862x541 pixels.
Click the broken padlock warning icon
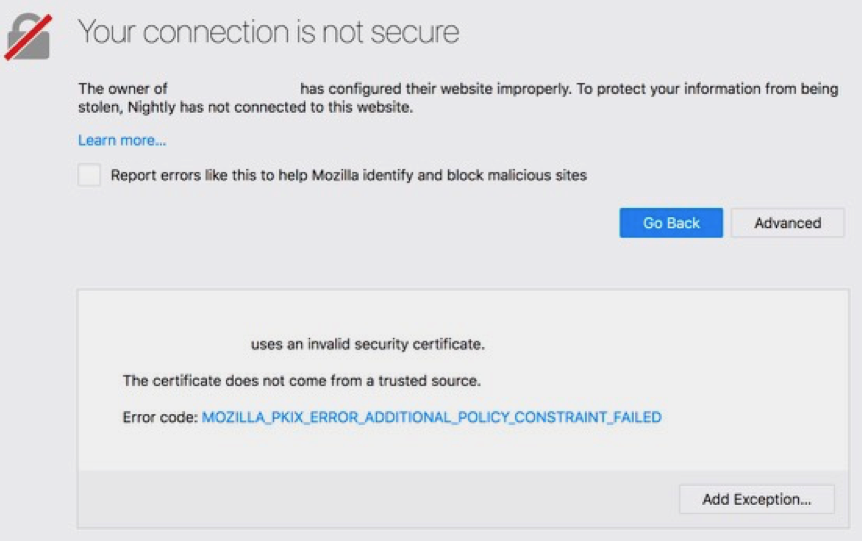click(x=28, y=38)
